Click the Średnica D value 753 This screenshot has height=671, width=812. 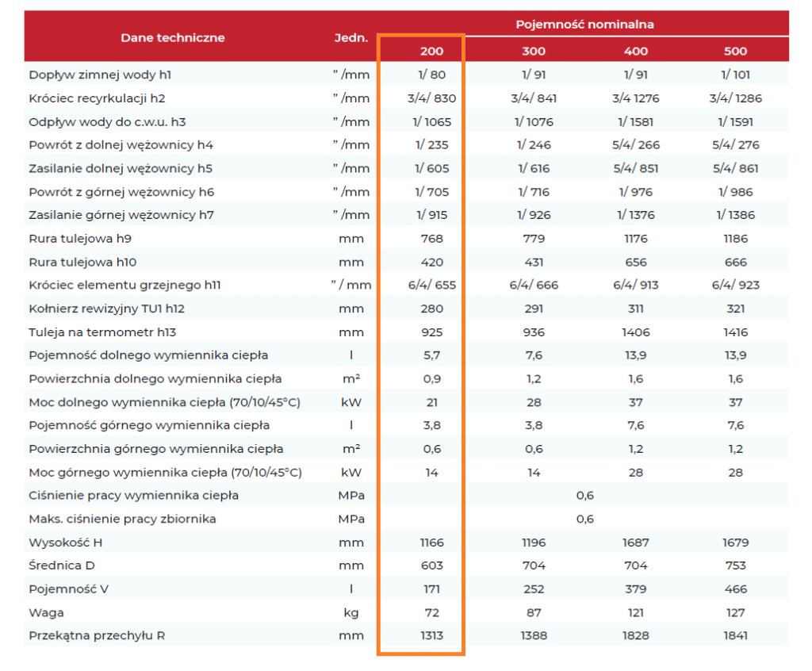click(x=735, y=566)
